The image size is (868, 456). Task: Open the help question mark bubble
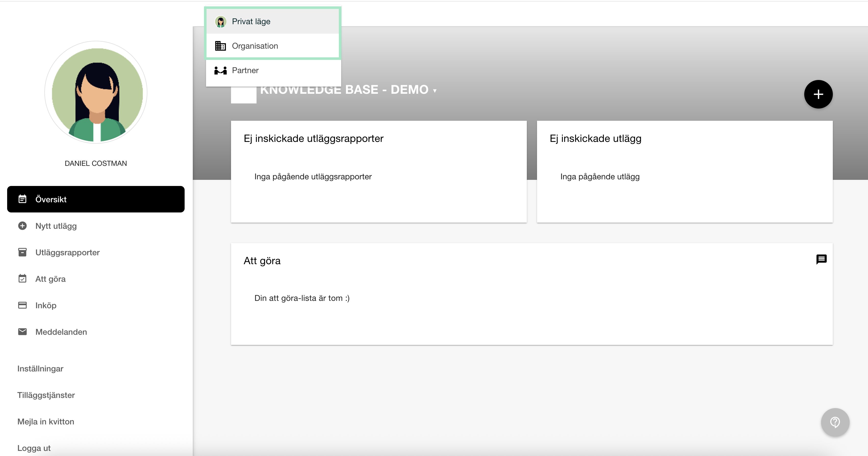[x=835, y=422]
